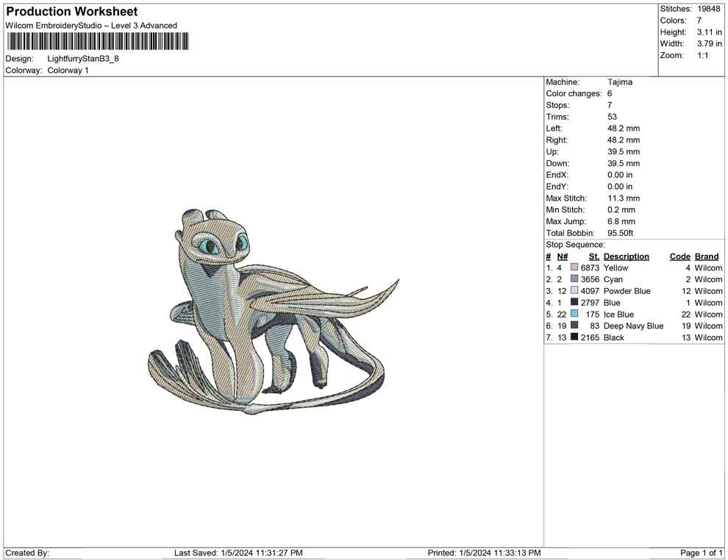Click the 'Colorway 1' value
The width and height of the screenshot is (728, 560).
[x=68, y=71]
